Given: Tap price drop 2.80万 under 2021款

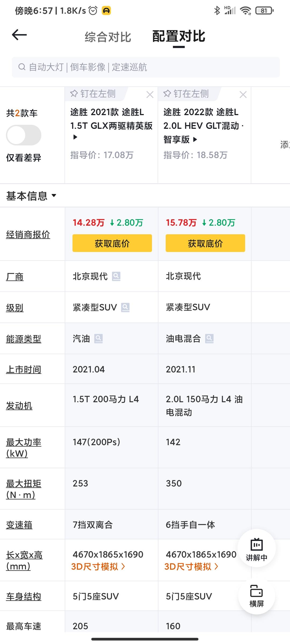Looking at the screenshot, I should coord(126,222).
